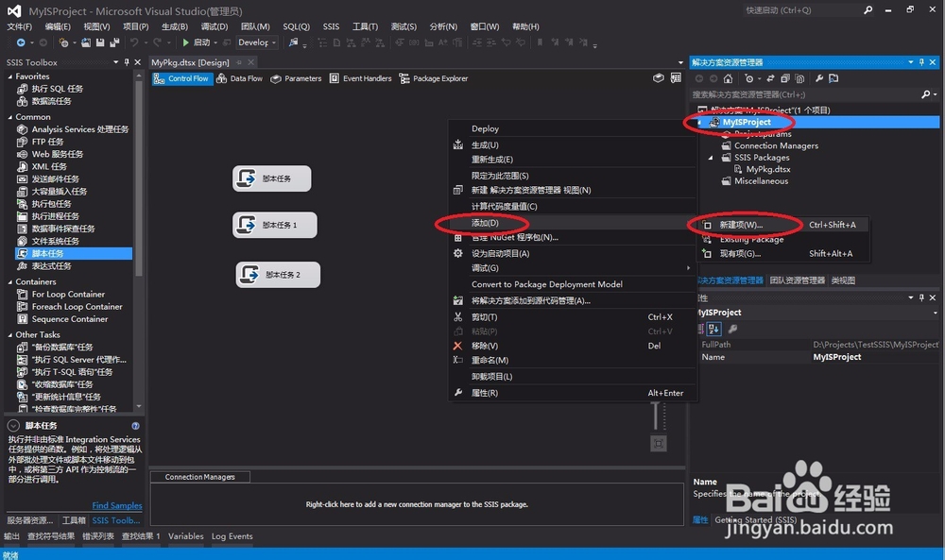Toggle auto-hide pin on Solution Explorer panel

coord(921,62)
